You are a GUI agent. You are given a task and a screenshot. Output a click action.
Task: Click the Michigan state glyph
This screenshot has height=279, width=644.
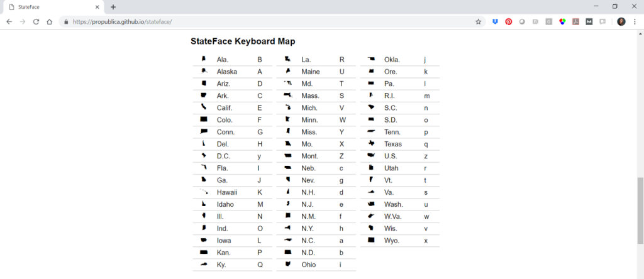tap(288, 107)
